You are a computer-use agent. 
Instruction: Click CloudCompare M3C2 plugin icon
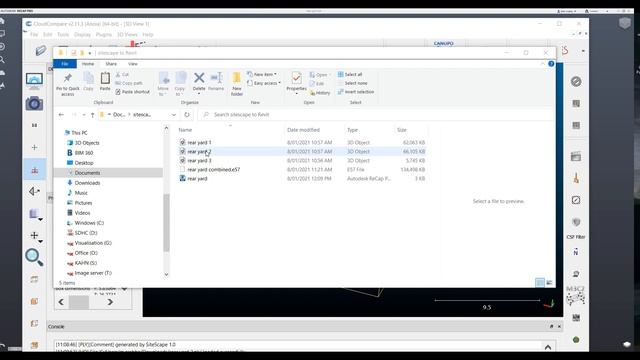pyautogui.click(x=576, y=296)
